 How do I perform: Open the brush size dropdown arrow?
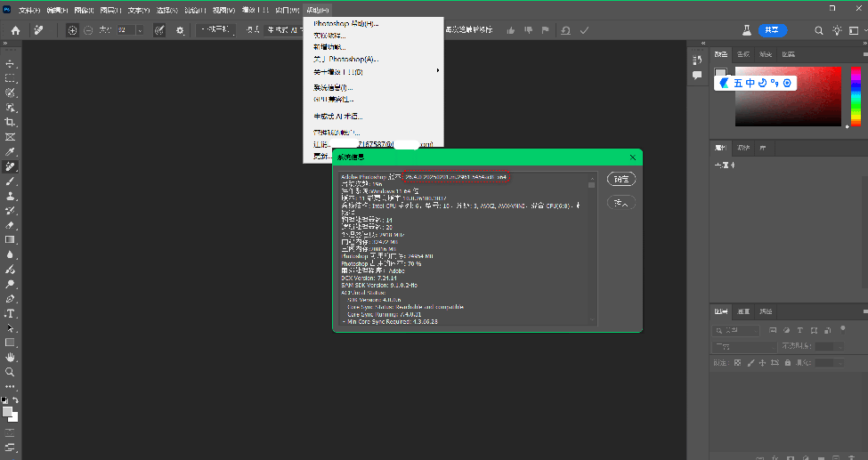pyautogui.click(x=140, y=31)
